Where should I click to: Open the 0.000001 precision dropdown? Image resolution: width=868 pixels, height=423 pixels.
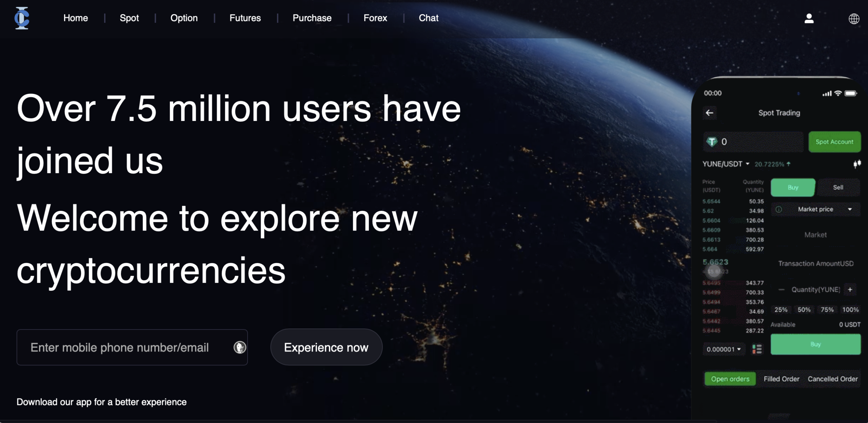click(724, 349)
